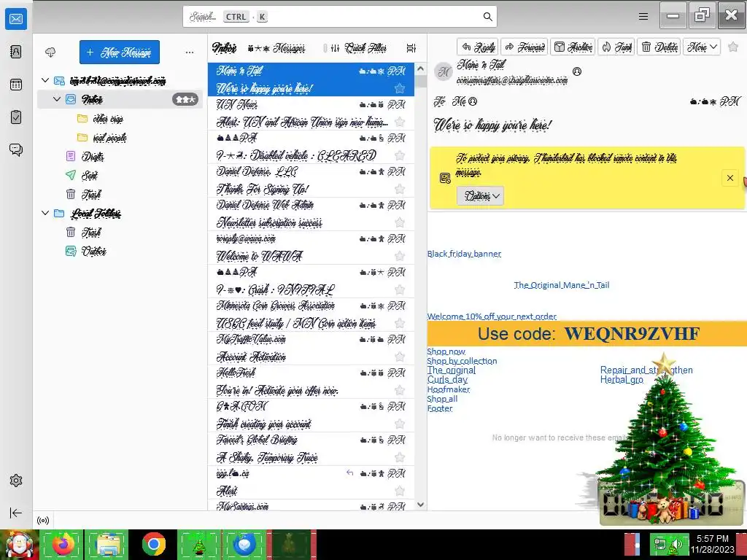Open Firefox from the taskbar
This screenshot has height=560, width=747.
63,544
